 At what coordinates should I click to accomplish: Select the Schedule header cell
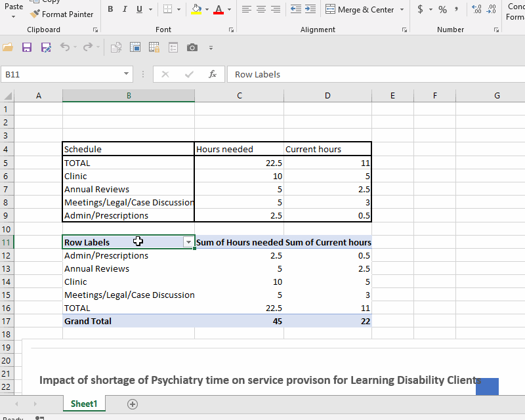[x=129, y=149]
